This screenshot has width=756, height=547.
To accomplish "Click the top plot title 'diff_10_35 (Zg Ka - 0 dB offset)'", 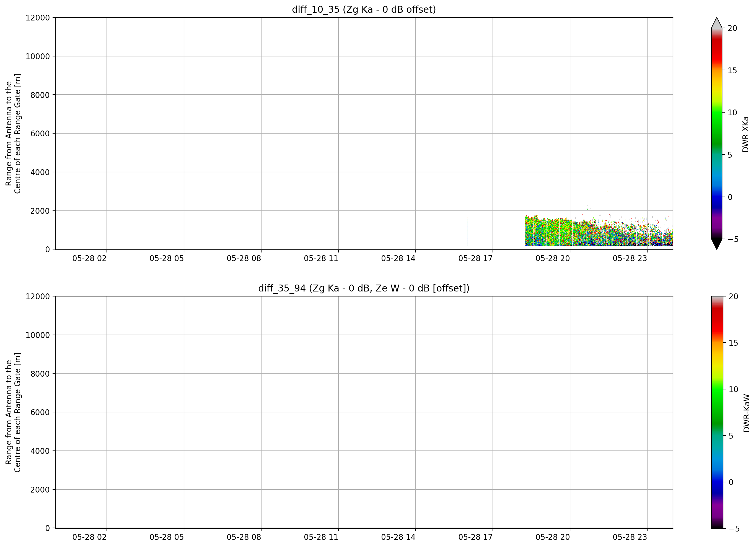I will coord(364,10).
